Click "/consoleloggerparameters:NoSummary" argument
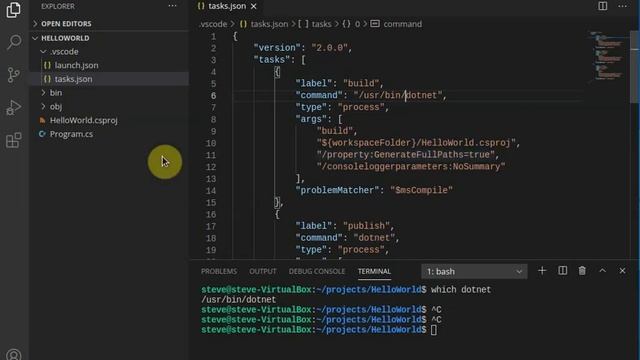Image resolution: width=640 pixels, height=360 pixels. click(x=411, y=167)
